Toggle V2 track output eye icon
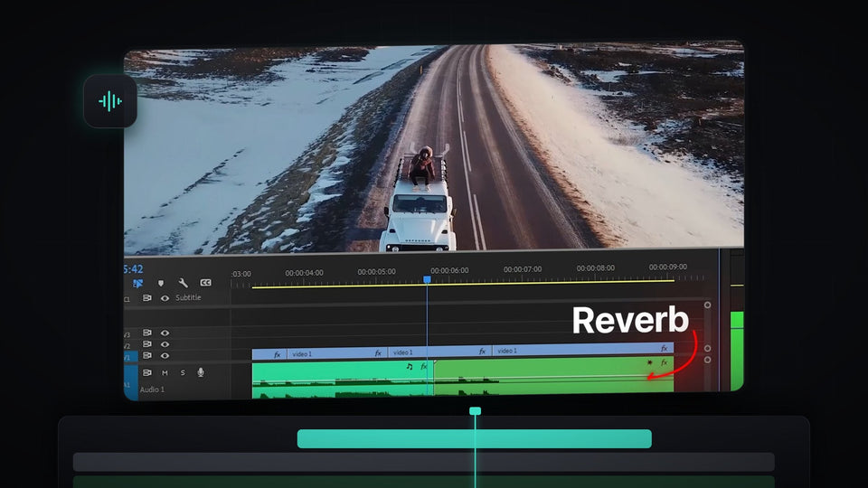The width and height of the screenshot is (868, 488). 165,344
